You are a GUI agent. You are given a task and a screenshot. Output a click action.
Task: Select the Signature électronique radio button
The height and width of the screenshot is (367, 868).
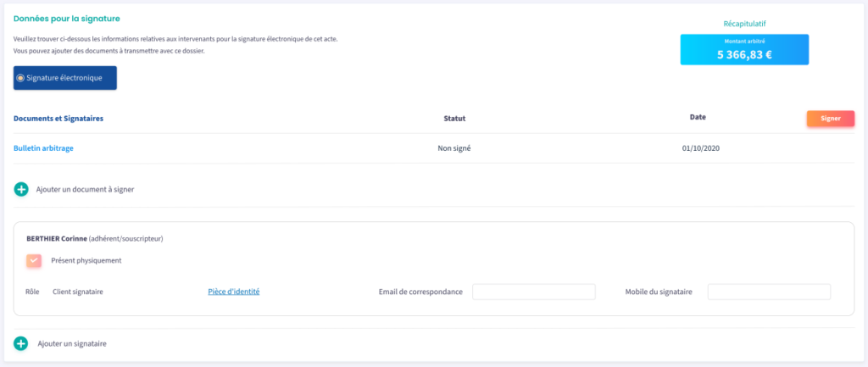21,78
